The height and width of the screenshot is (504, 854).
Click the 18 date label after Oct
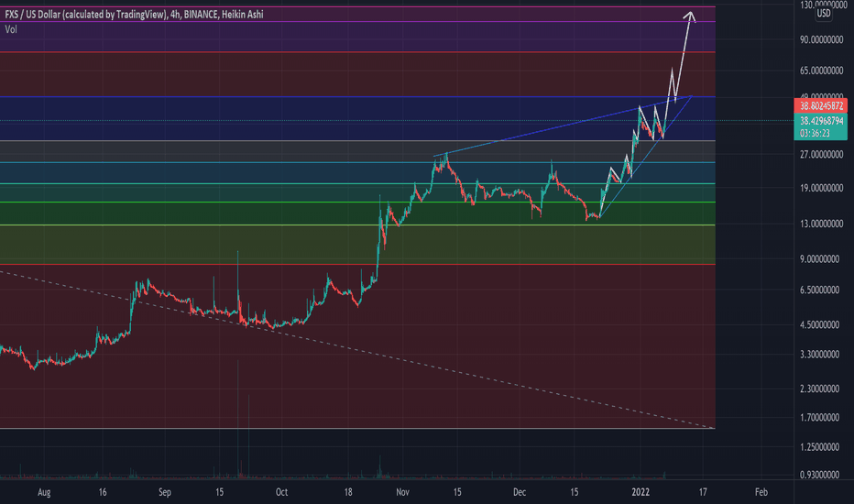348,493
